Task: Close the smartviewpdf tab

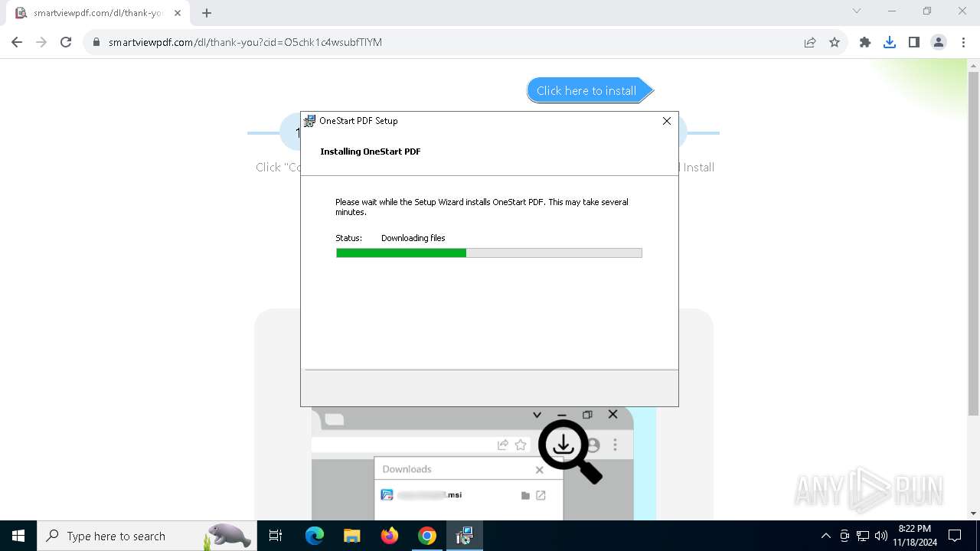Action: (178, 13)
